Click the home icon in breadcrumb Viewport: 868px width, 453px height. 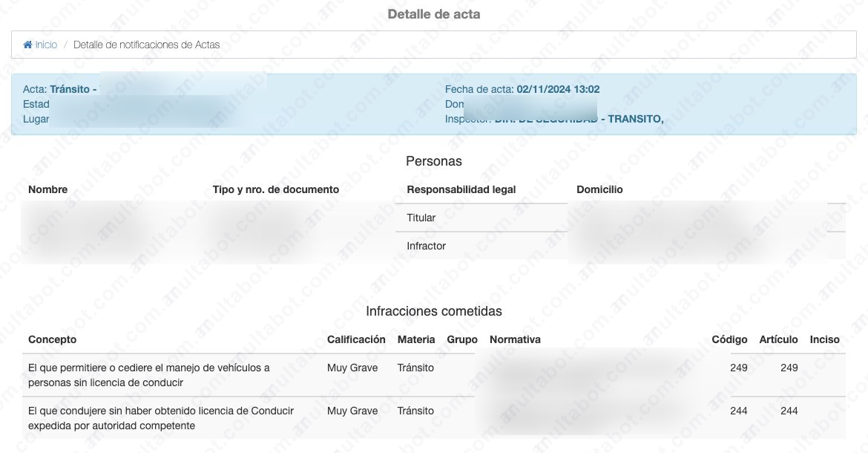point(27,45)
